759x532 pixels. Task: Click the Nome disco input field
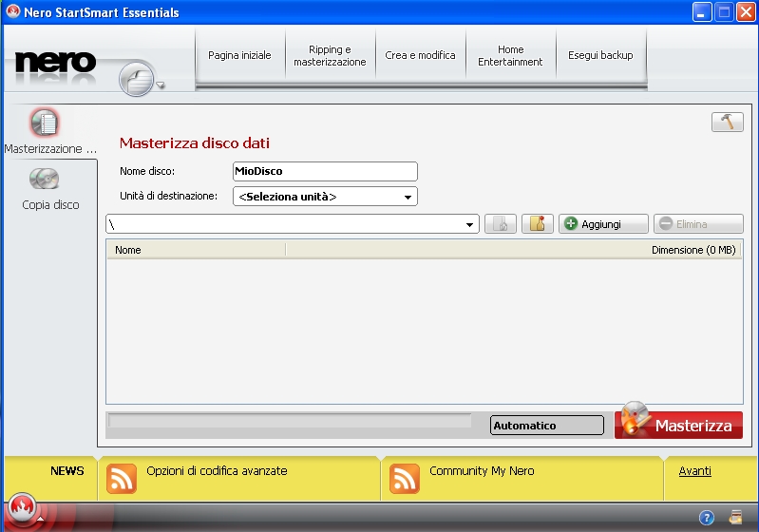pyautogui.click(x=325, y=171)
